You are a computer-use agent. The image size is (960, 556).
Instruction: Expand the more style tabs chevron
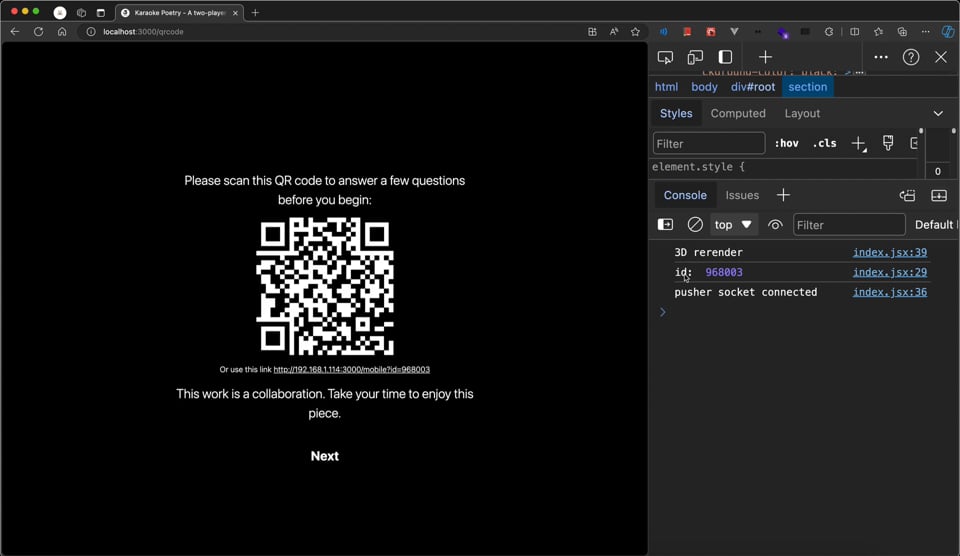938,114
